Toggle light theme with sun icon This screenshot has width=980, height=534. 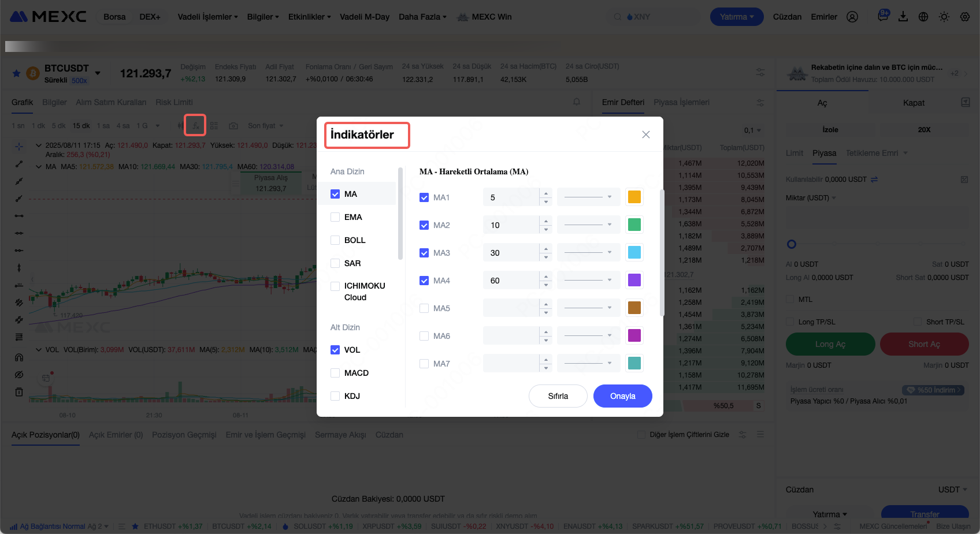(x=944, y=17)
